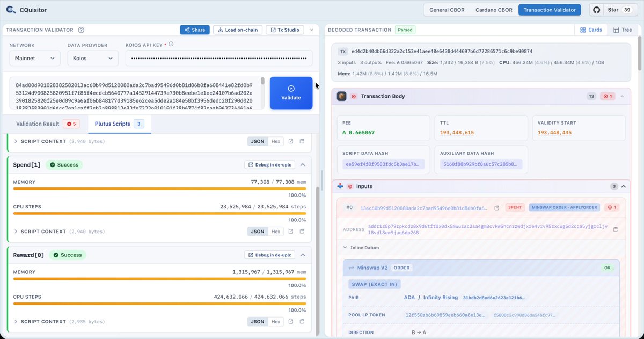
Task: Open the Validation Result tab
Action: [x=47, y=124]
